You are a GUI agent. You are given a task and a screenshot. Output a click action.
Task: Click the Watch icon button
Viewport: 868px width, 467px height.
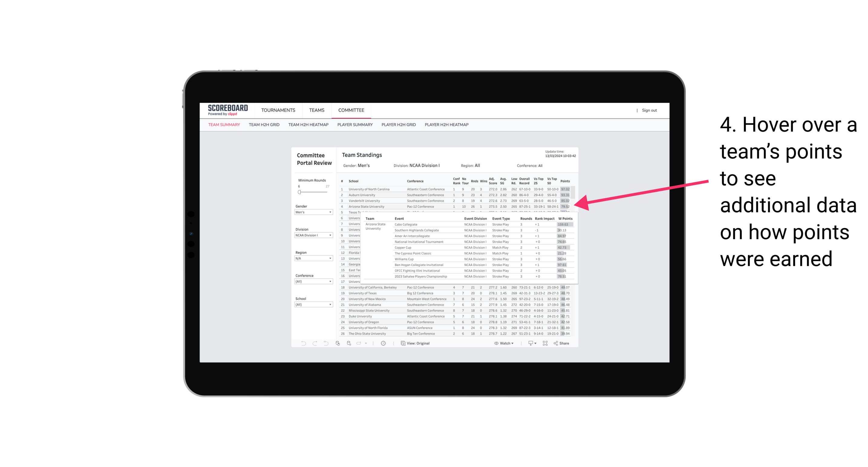coord(495,343)
